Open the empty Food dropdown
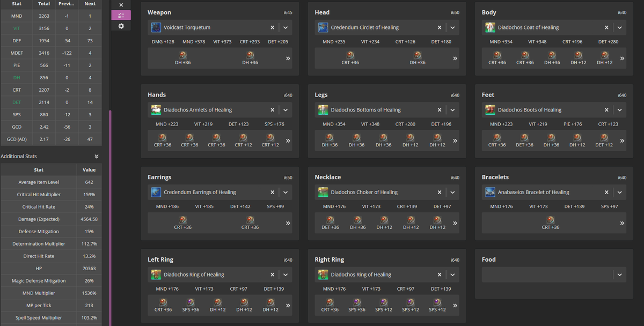The width and height of the screenshot is (644, 326). click(620, 275)
